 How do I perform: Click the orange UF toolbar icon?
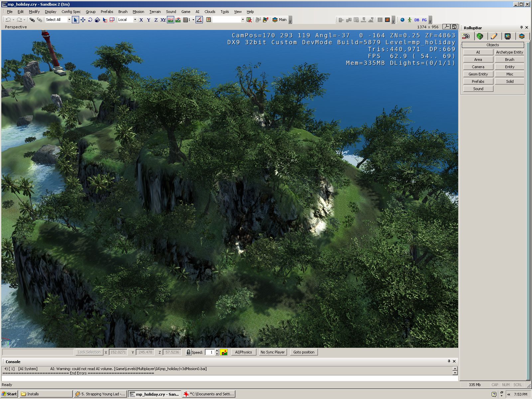(387, 20)
